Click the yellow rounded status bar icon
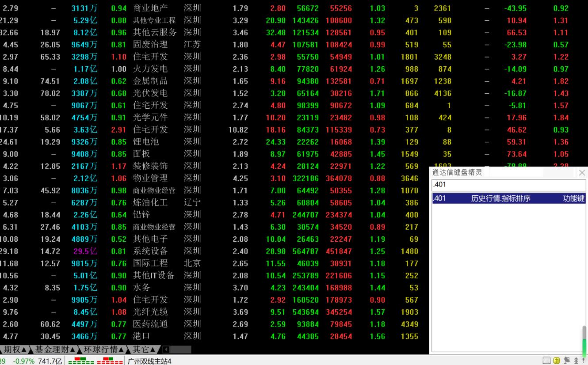This screenshot has height=365, width=588. [557, 361]
